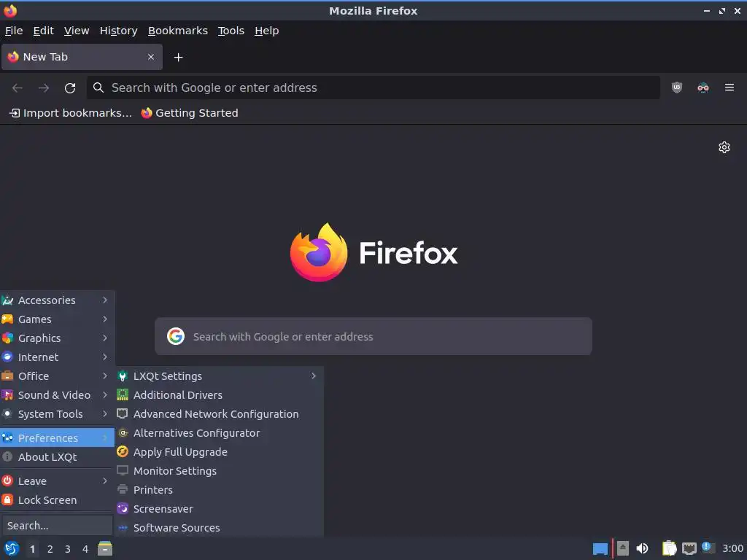This screenshot has width=747, height=560.
Task: Expand the LXQt Settings submenu arrow
Action: pyautogui.click(x=314, y=376)
